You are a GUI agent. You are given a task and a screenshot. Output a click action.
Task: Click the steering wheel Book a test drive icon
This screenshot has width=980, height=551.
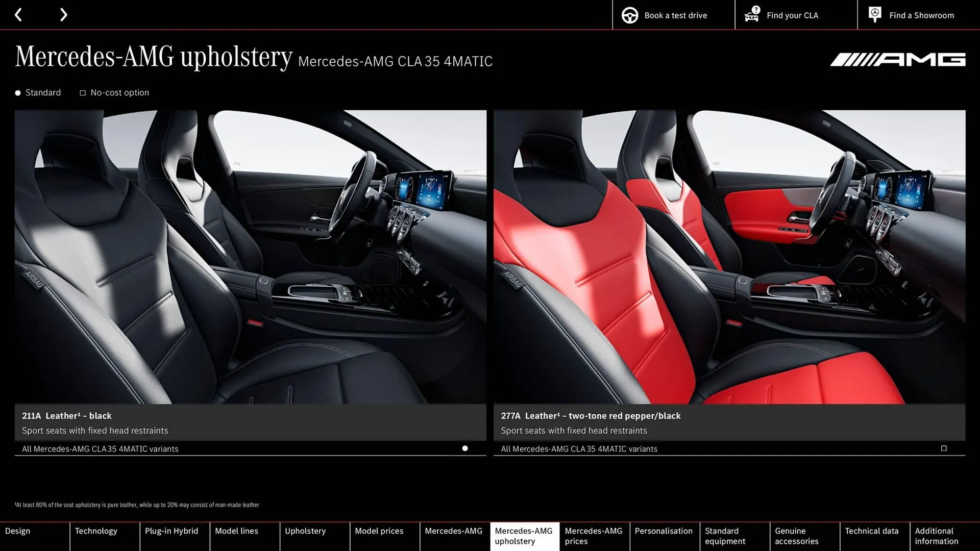pos(630,15)
